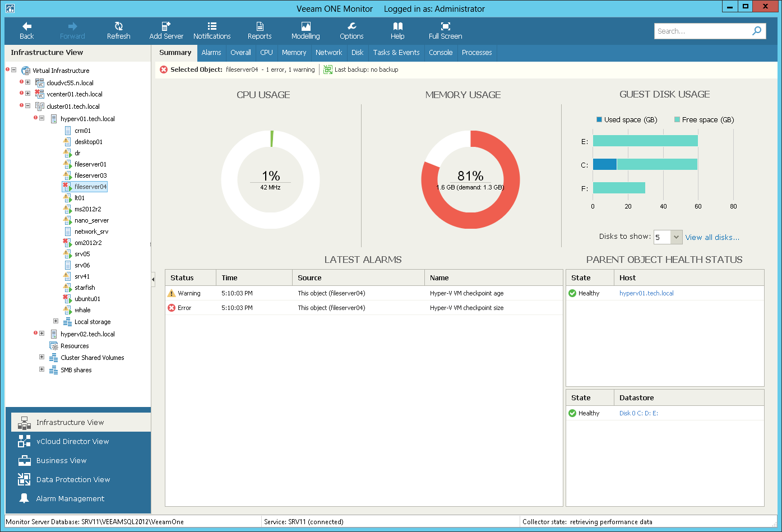Open the vCloud Director View icon
The image size is (782, 532).
coord(24,441)
